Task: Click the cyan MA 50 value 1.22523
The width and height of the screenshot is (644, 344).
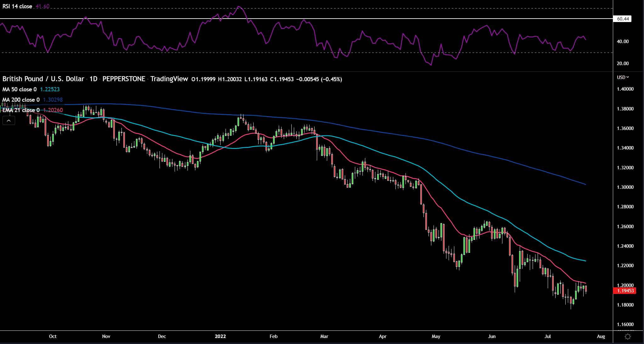Action: tap(50, 89)
